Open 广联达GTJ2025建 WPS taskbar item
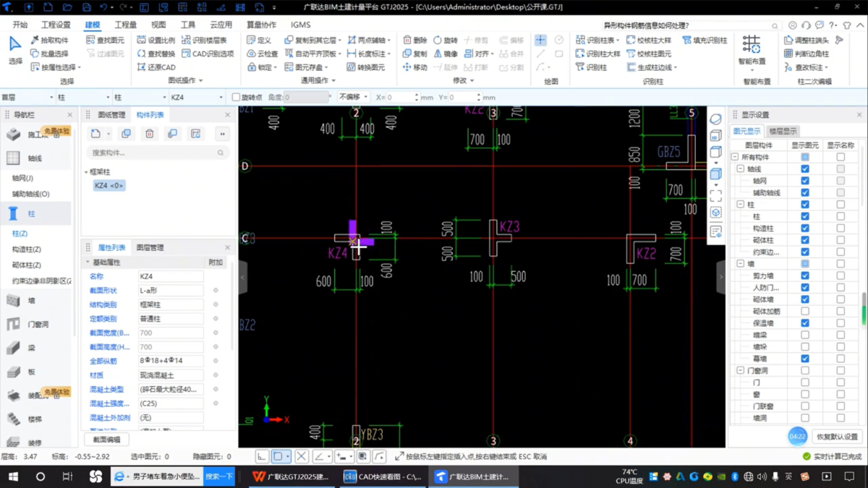The width and height of the screenshot is (868, 488). 290,476
